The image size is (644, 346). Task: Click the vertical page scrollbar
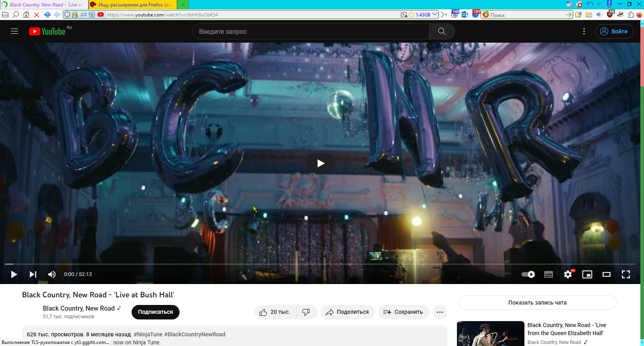coord(642,183)
